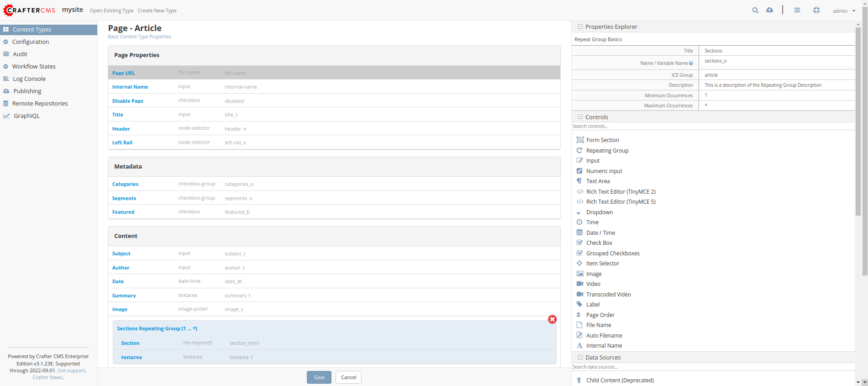Select the Internal Name field row

[x=334, y=87]
